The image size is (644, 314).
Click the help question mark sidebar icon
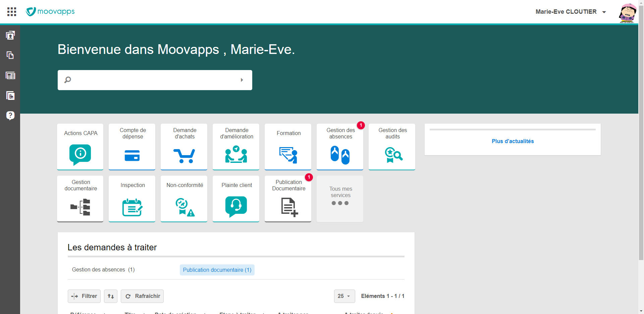point(10,116)
